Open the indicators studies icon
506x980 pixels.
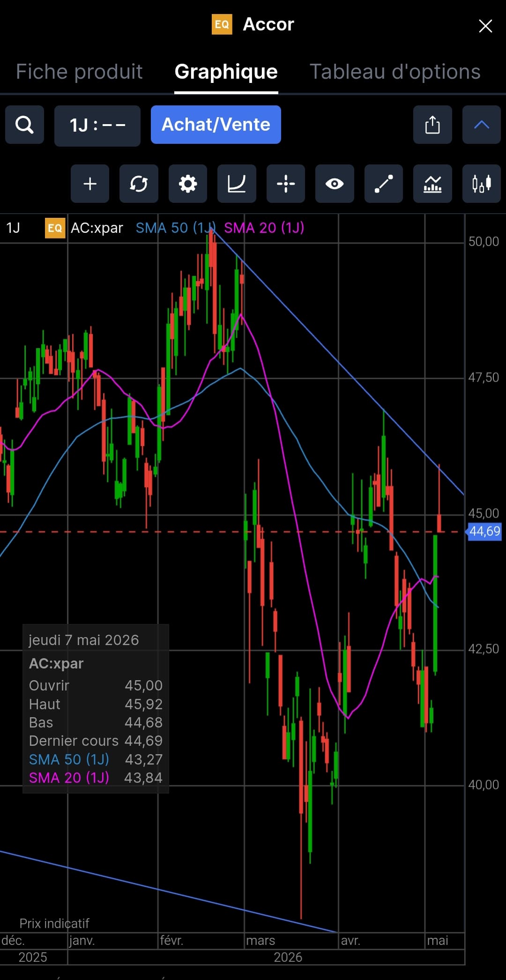[x=432, y=184]
